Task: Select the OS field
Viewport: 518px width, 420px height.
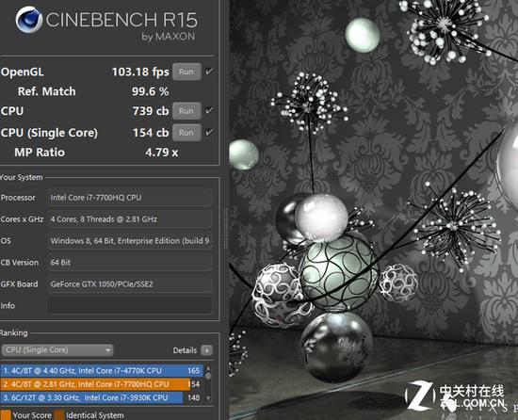Action: [x=130, y=241]
